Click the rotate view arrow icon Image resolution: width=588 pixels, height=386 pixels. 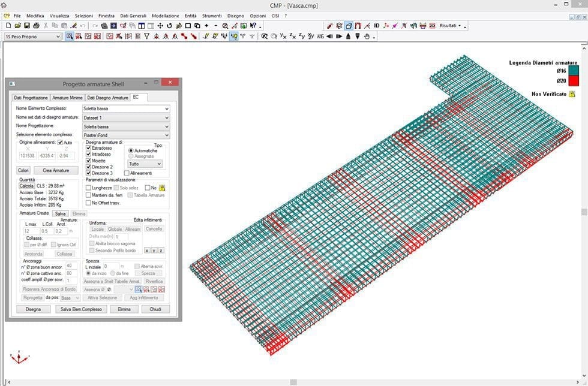coord(170,26)
